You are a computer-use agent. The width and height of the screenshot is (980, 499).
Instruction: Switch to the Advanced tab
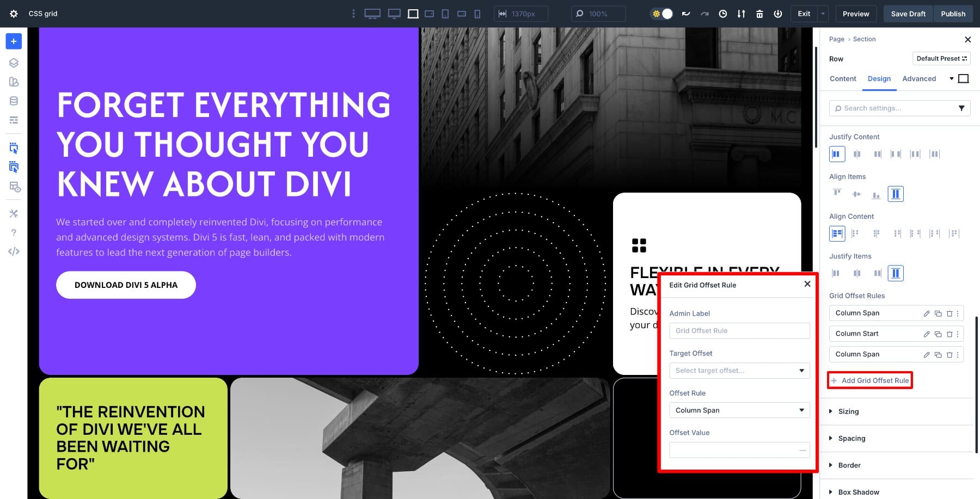tap(920, 79)
